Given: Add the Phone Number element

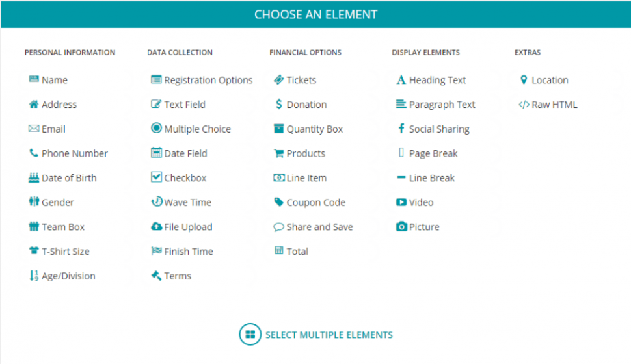Looking at the screenshot, I should pos(74,154).
